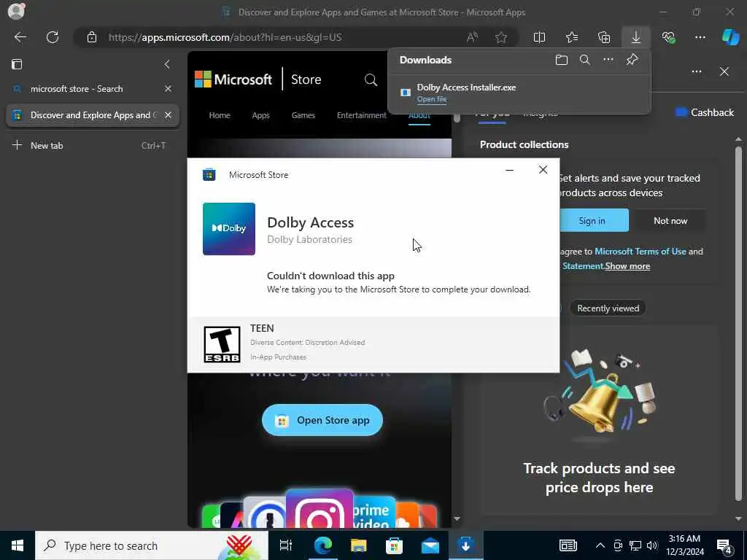This screenshot has width=747, height=560.
Task: Close the shopping sidebar panel
Action: coord(724,71)
